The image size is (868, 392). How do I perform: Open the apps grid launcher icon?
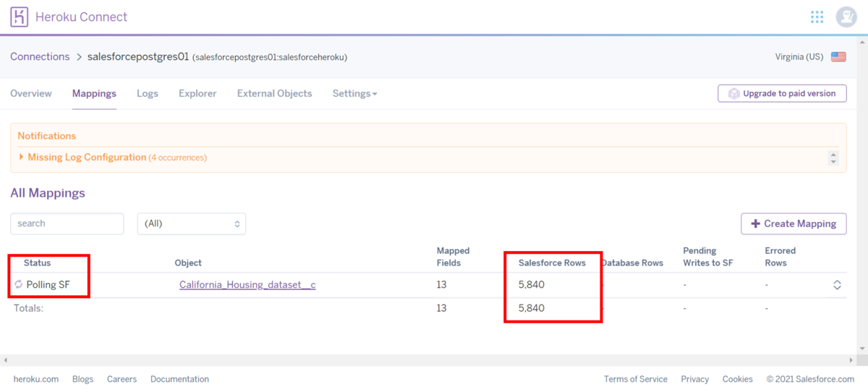[817, 17]
